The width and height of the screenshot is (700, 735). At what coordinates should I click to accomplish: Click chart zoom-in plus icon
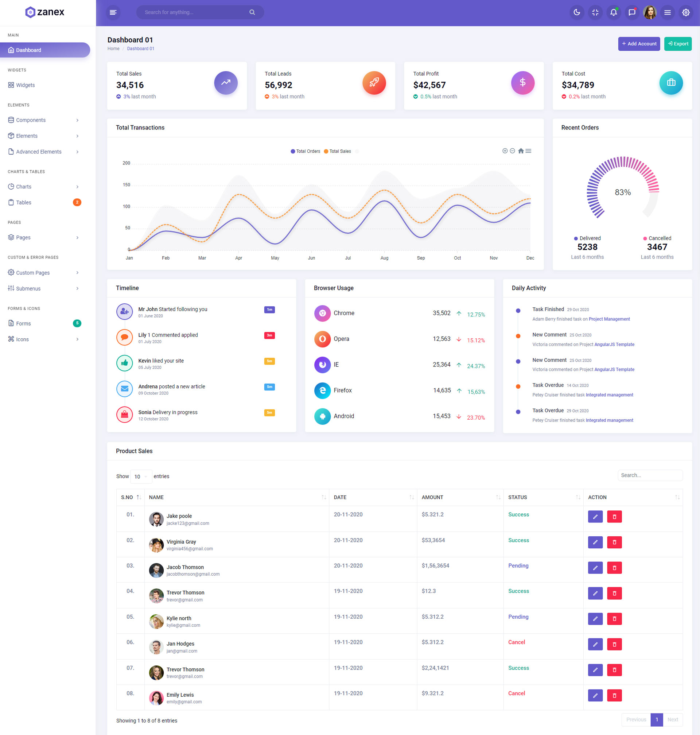point(505,151)
